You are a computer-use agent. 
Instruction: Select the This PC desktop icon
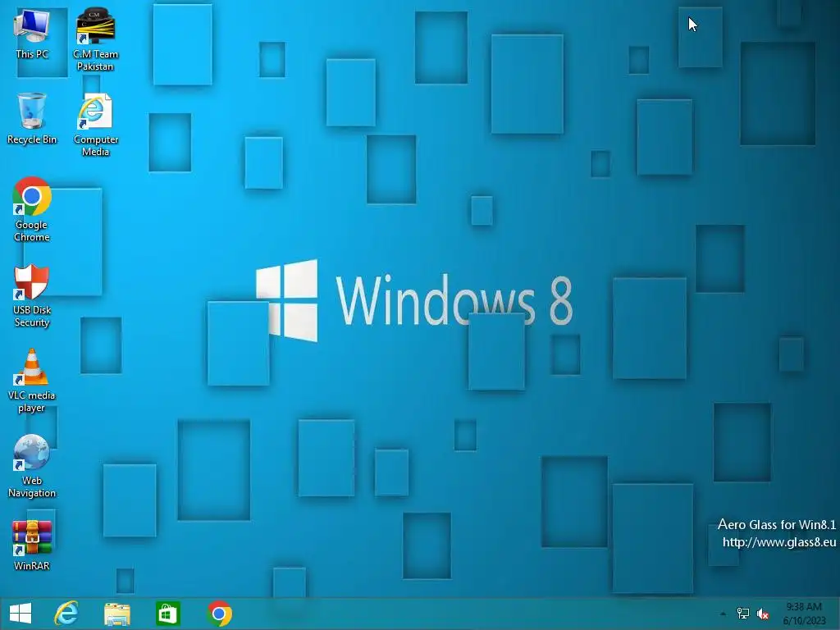32,33
